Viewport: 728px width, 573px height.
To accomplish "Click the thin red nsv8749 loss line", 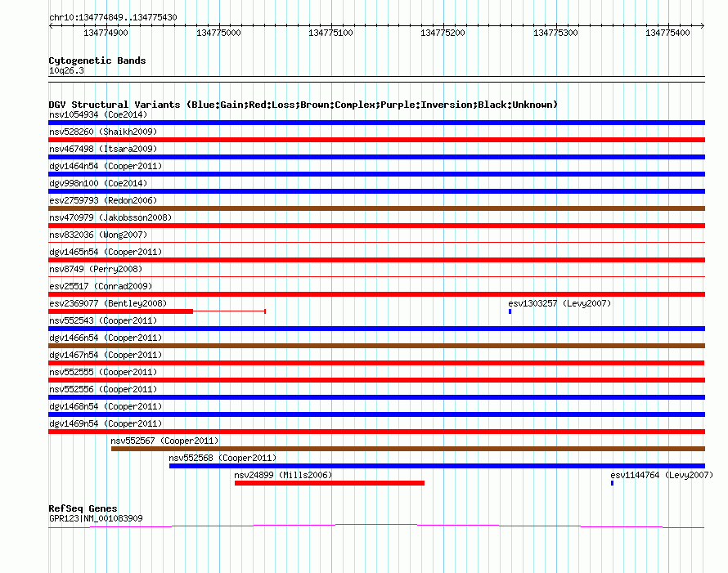I will click(x=376, y=276).
